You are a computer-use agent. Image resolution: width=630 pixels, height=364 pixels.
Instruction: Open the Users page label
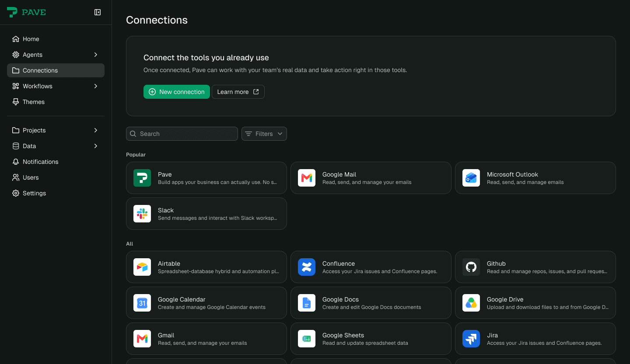31,177
